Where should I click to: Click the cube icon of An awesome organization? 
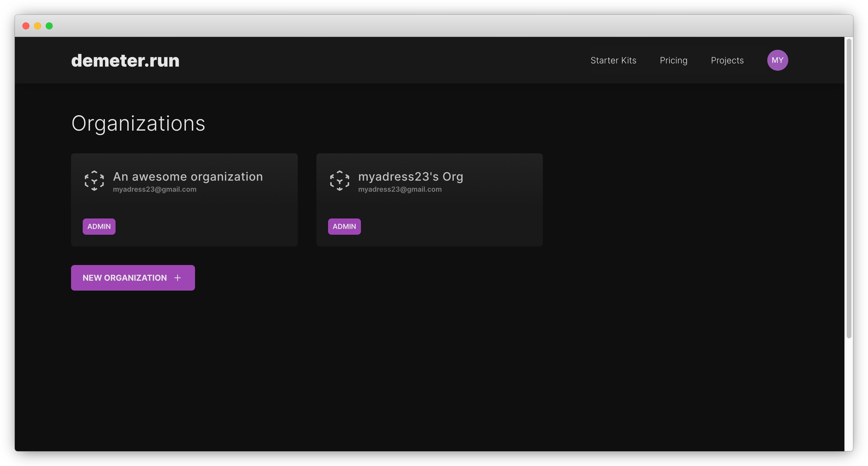pos(94,181)
